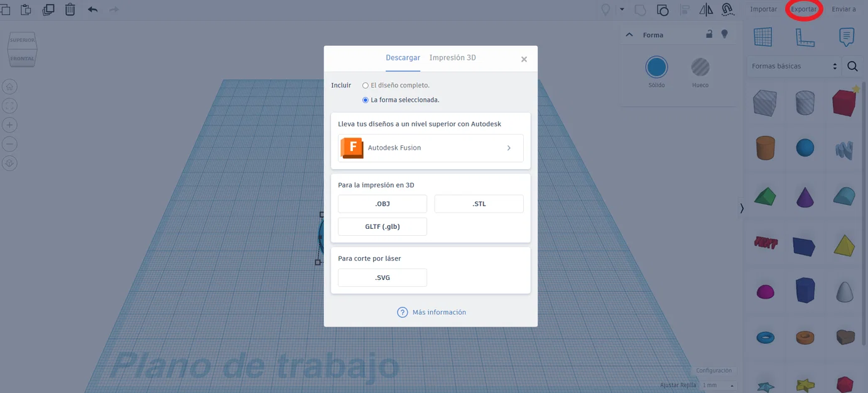Export as GLTF (.glb)
868x393 pixels.
(382, 226)
